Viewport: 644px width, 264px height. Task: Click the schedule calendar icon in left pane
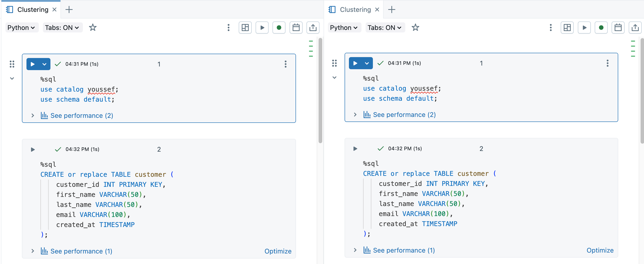pyautogui.click(x=296, y=27)
